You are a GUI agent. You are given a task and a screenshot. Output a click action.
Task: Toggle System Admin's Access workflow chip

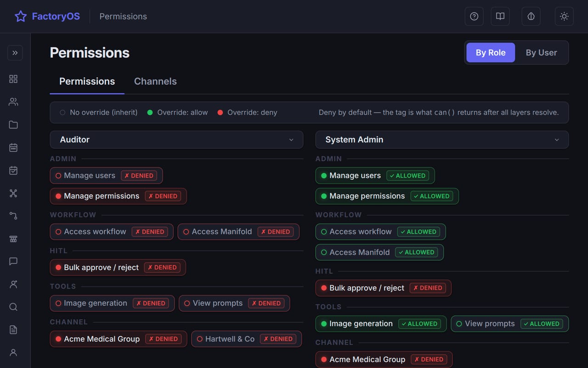[380, 232]
